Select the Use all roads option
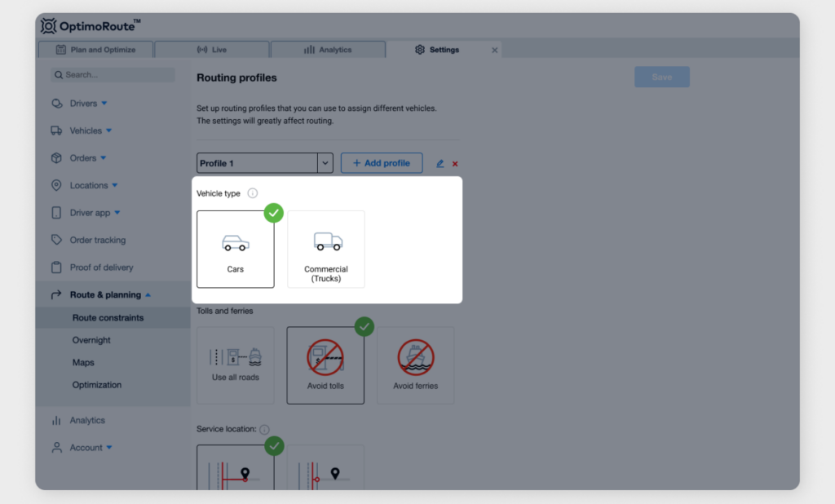The image size is (835, 504). click(236, 365)
